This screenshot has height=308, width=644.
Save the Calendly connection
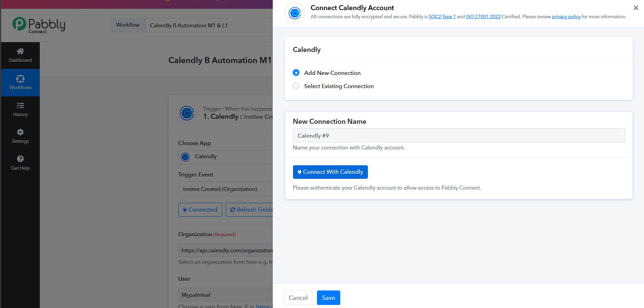(x=328, y=298)
